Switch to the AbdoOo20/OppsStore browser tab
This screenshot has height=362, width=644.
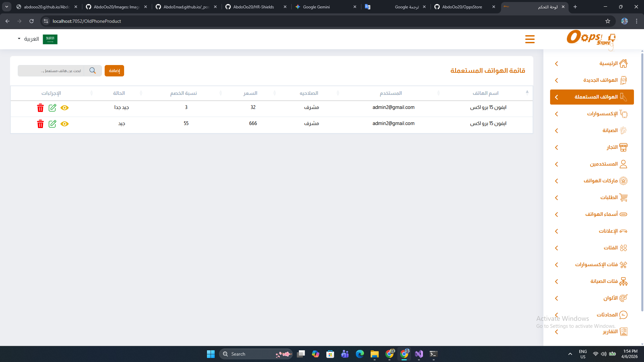pyautogui.click(x=462, y=7)
